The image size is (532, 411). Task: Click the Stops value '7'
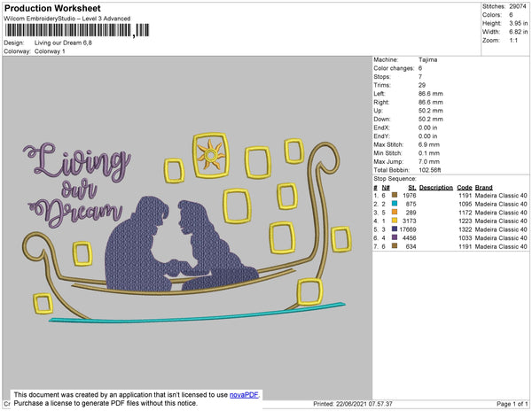420,76
